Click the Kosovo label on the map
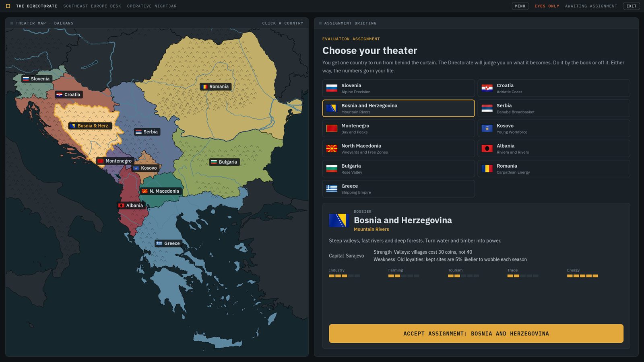 tap(145, 168)
